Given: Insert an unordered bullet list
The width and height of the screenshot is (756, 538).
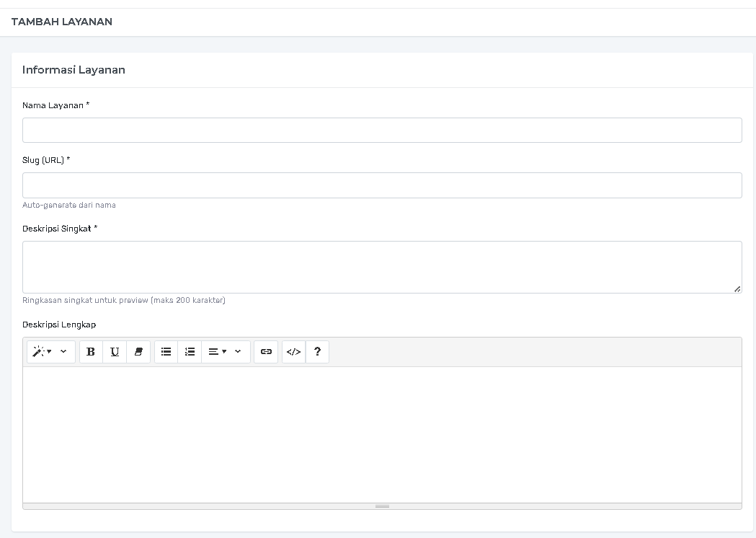Looking at the screenshot, I should [166, 352].
